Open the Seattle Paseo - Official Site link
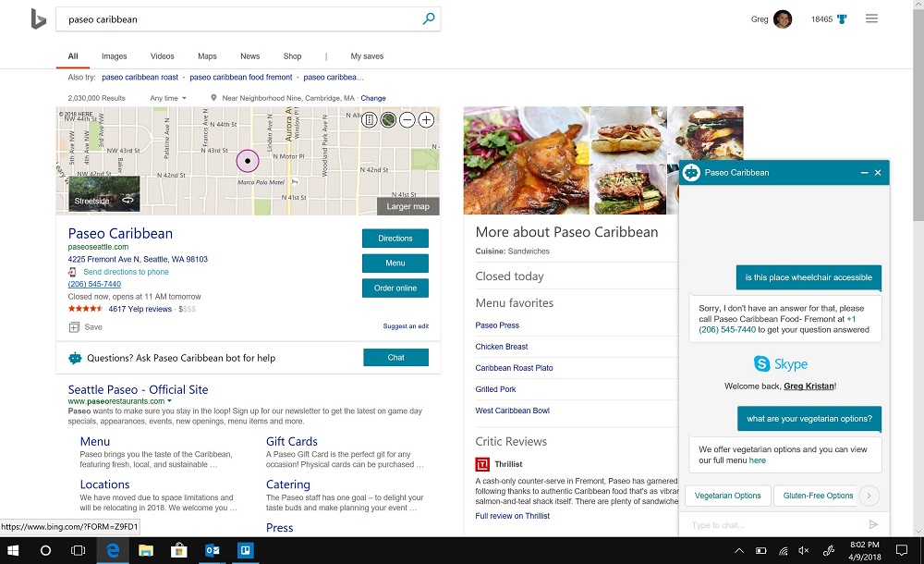This screenshot has width=924, height=564. (x=138, y=389)
